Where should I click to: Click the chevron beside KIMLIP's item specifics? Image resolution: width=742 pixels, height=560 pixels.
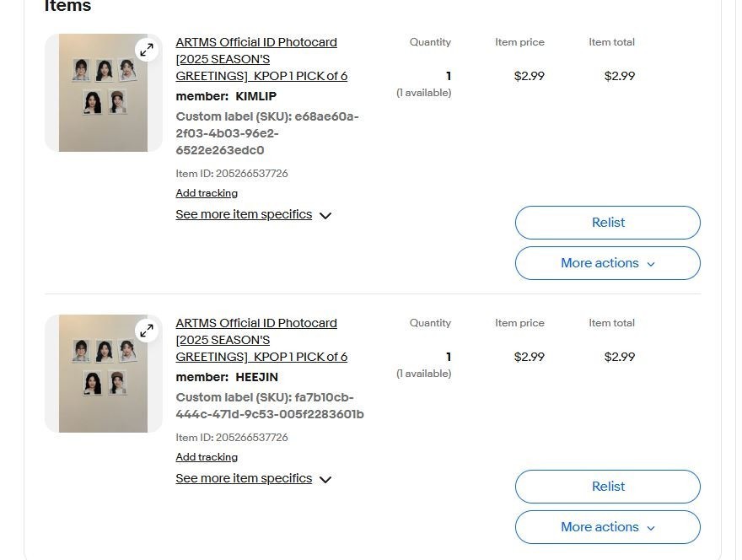click(325, 215)
